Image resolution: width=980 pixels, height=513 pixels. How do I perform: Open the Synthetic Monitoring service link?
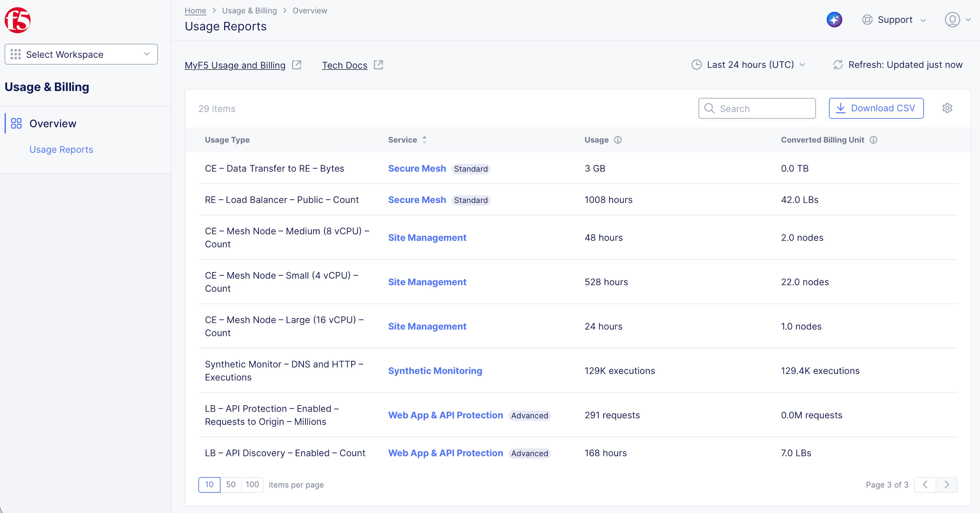[435, 371]
